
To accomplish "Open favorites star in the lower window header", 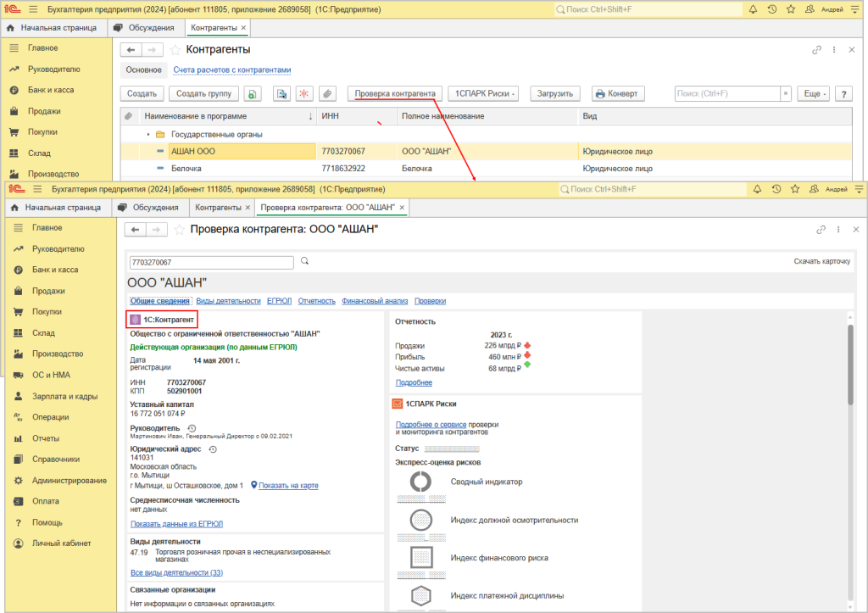I will pyautogui.click(x=795, y=189).
